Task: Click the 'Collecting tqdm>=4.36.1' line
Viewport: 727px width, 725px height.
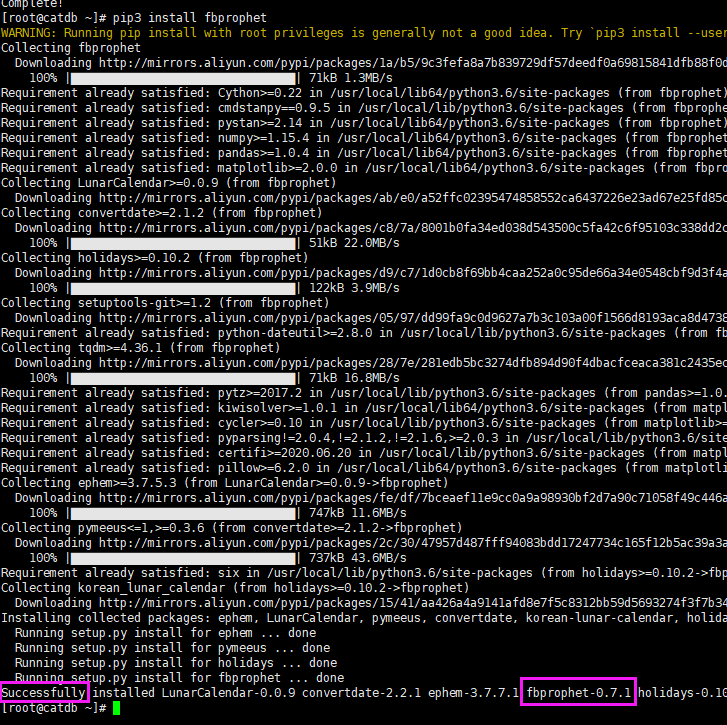Action: point(140,348)
